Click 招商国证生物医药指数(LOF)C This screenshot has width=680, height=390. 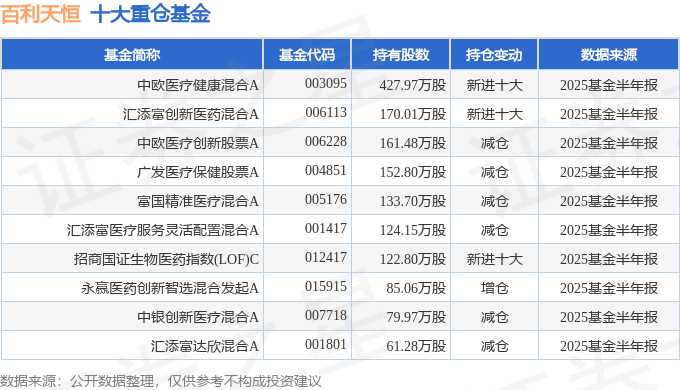tap(166, 259)
